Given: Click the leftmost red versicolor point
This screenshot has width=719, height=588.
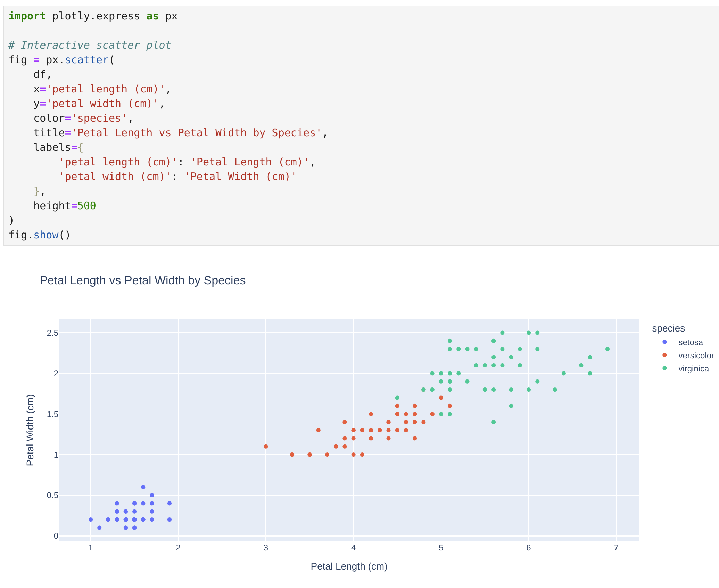Looking at the screenshot, I should click(x=266, y=447).
